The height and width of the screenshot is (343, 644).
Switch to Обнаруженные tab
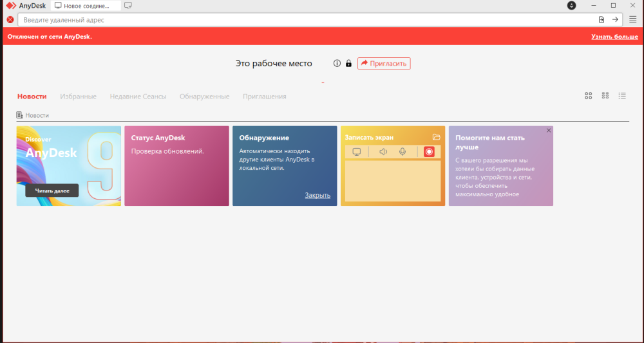click(x=205, y=97)
